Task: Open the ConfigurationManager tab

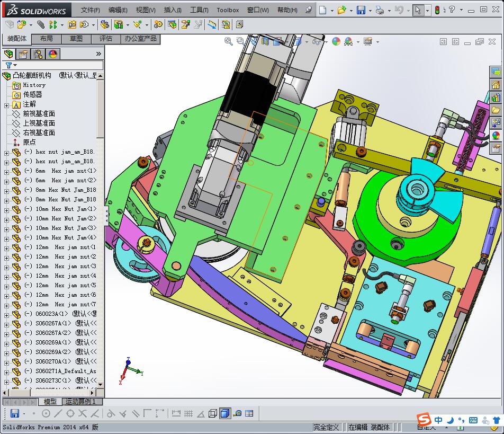Action: pyautogui.click(x=38, y=54)
